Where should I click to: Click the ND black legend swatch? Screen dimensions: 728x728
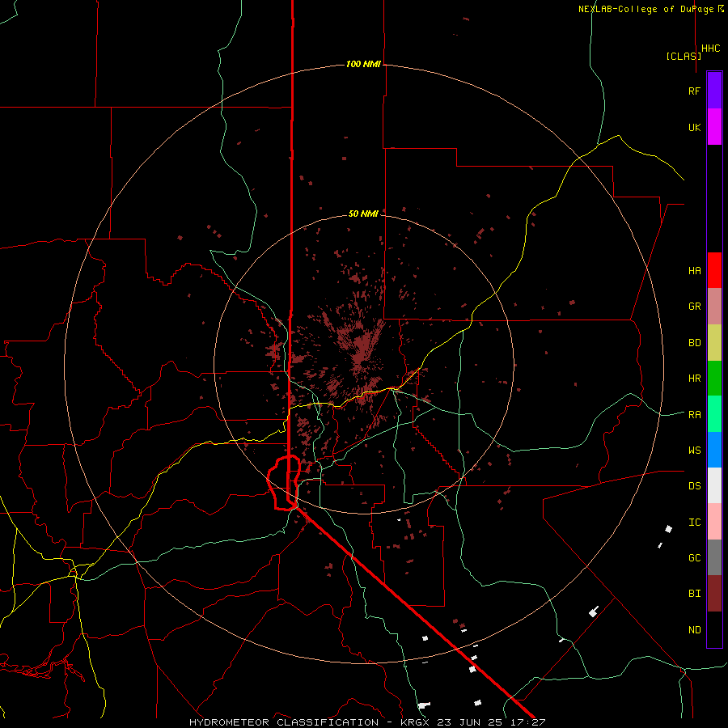(714, 629)
